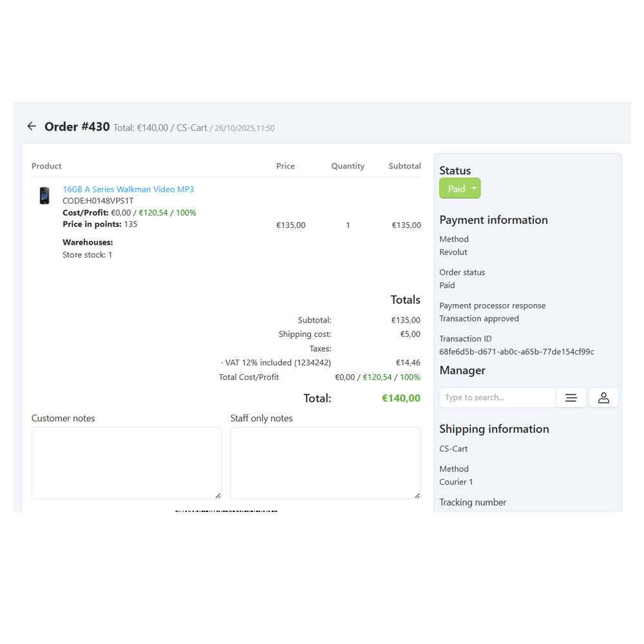The height and width of the screenshot is (644, 644).
Task: Click the Walkman product thumbnail image
Action: pos(44,196)
